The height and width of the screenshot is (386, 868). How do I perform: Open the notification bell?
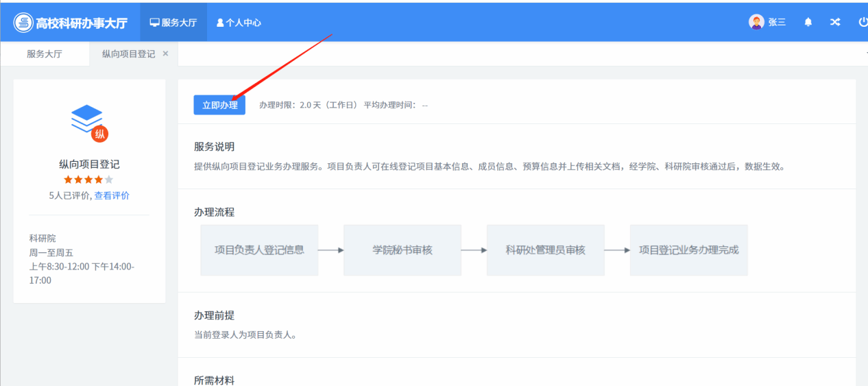point(808,22)
